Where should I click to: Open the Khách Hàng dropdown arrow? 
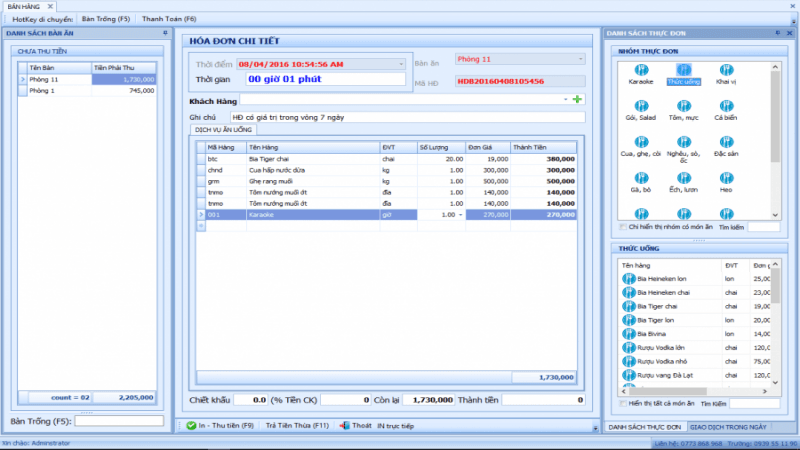(565, 99)
